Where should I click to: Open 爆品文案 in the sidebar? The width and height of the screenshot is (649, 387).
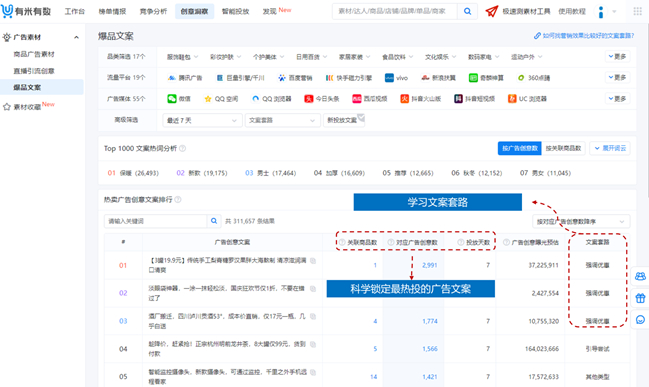tap(41, 87)
